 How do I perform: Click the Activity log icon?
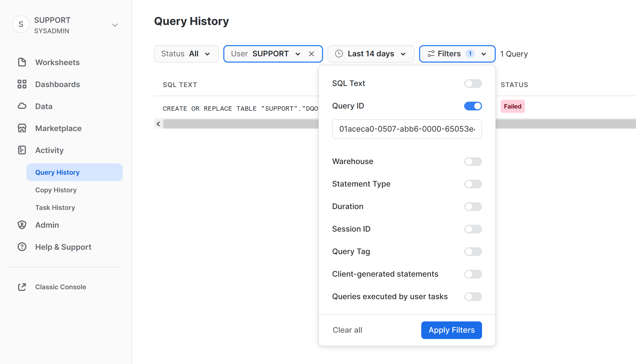[x=22, y=150]
